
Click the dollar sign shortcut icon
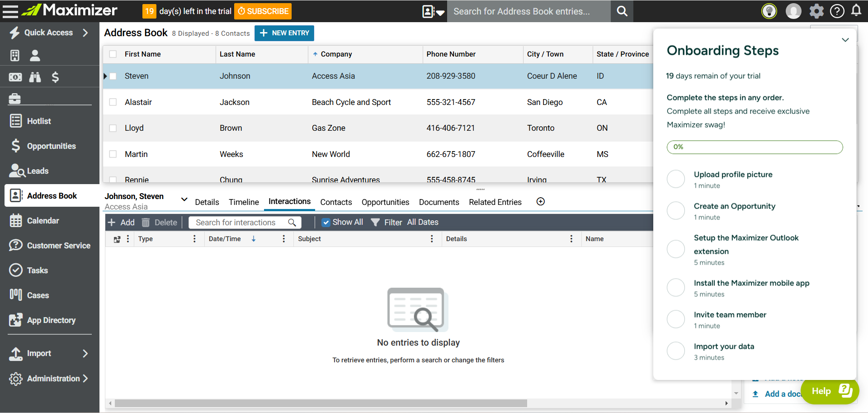point(55,77)
